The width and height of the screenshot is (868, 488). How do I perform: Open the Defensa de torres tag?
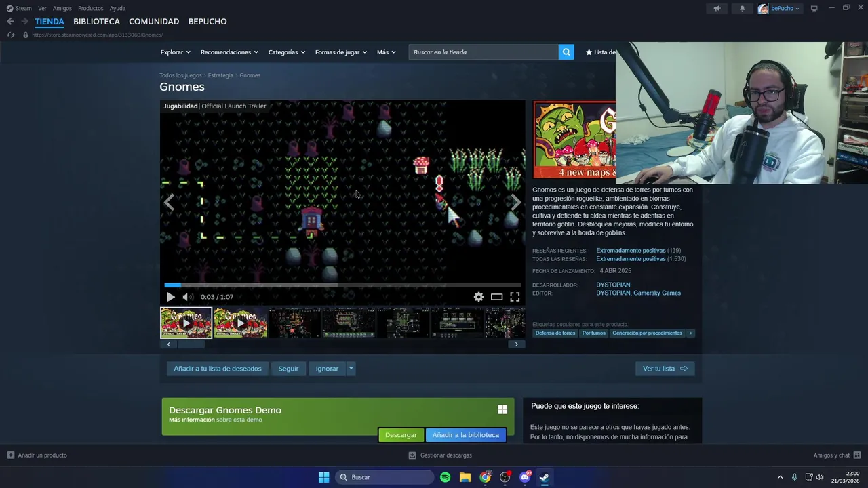pos(555,333)
